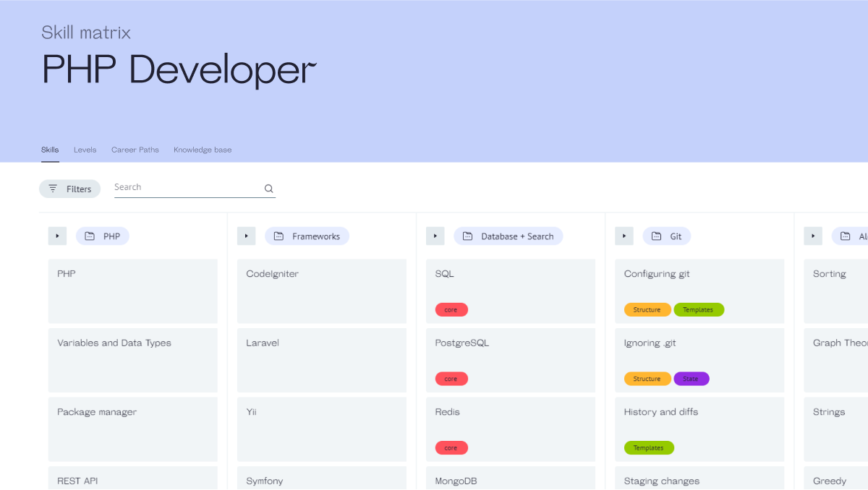Open the Variables and Data Types card
The width and height of the screenshot is (868, 490).
point(133,360)
